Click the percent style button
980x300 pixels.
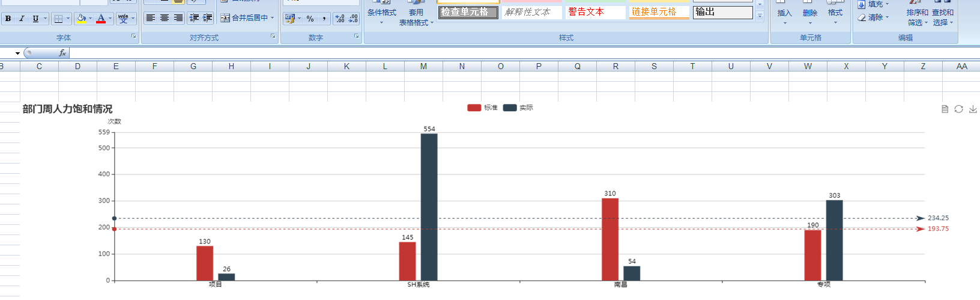click(310, 19)
